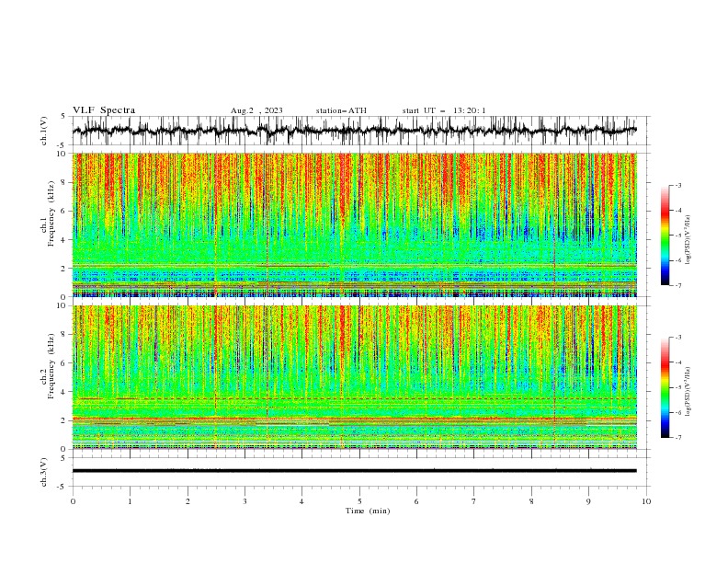Click the 'station=ATH' label
Image resolution: width=728 pixels, height=563 pixels.
point(341,110)
